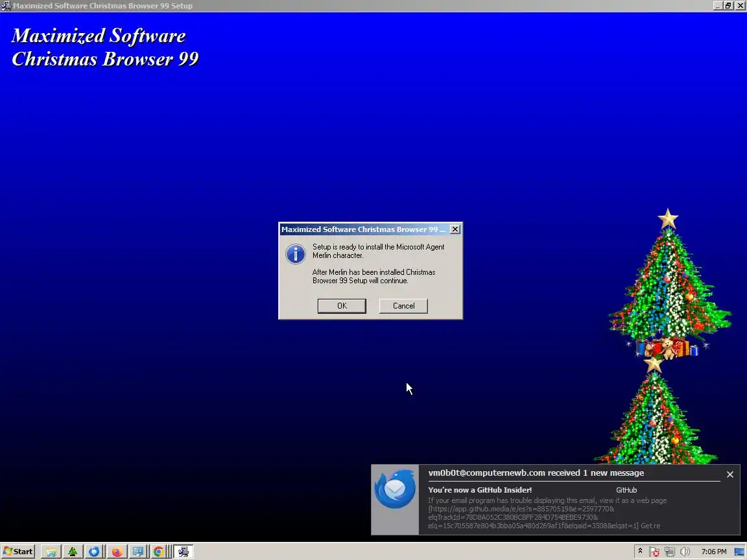Open Action Center flag tray icon

pos(654,552)
